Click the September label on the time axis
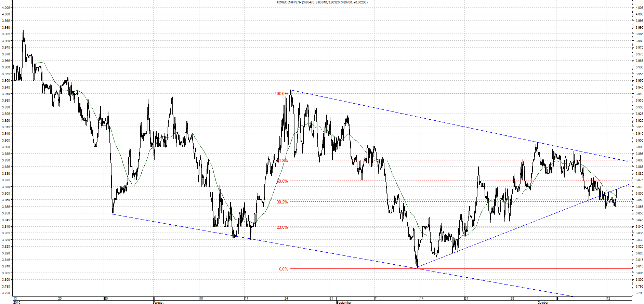Screen dimensions: 644x304 [x=344, y=302]
